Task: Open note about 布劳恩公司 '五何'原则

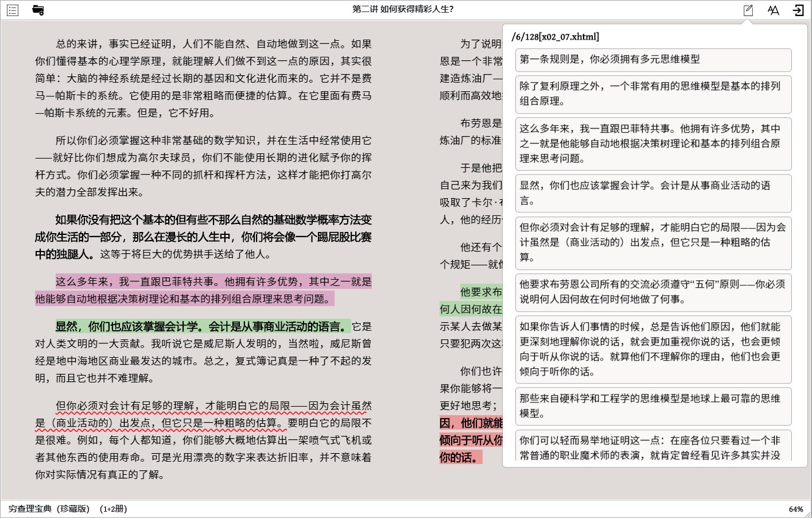Action: click(653, 292)
